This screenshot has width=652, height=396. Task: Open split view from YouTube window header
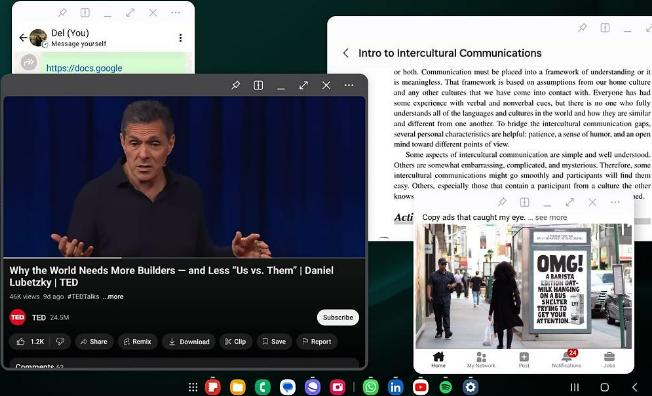[258, 85]
